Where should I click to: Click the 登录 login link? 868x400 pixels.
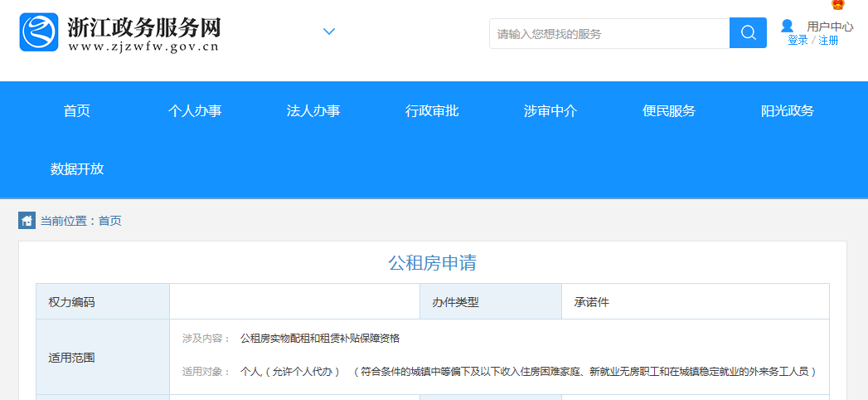[798, 40]
